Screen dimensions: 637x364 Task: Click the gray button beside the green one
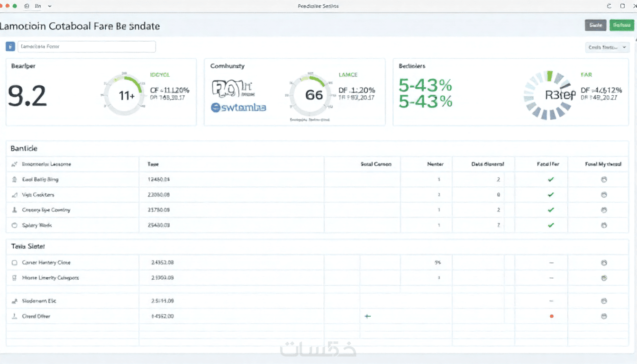pos(596,25)
